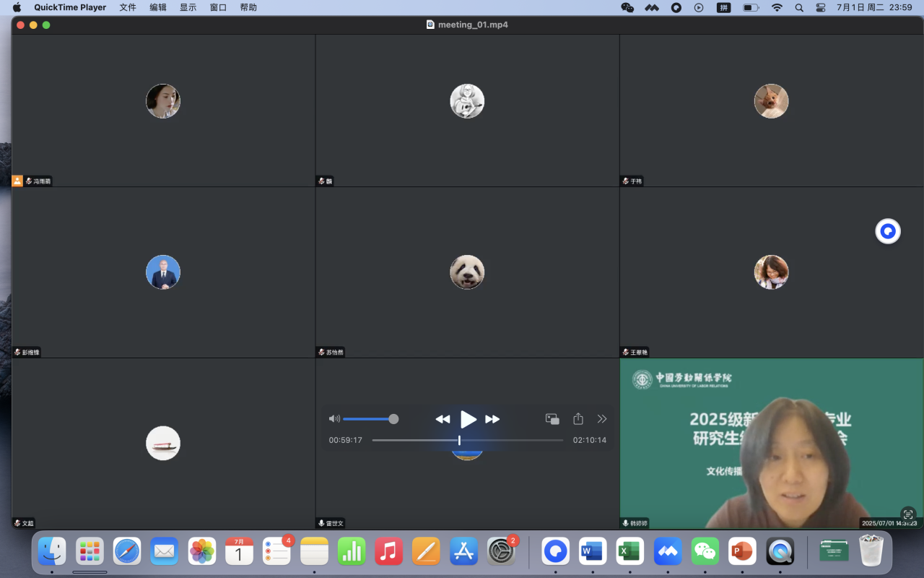Launch Microsoft Word from the dock
Viewport: 924px width, 578px height.
pyautogui.click(x=593, y=552)
